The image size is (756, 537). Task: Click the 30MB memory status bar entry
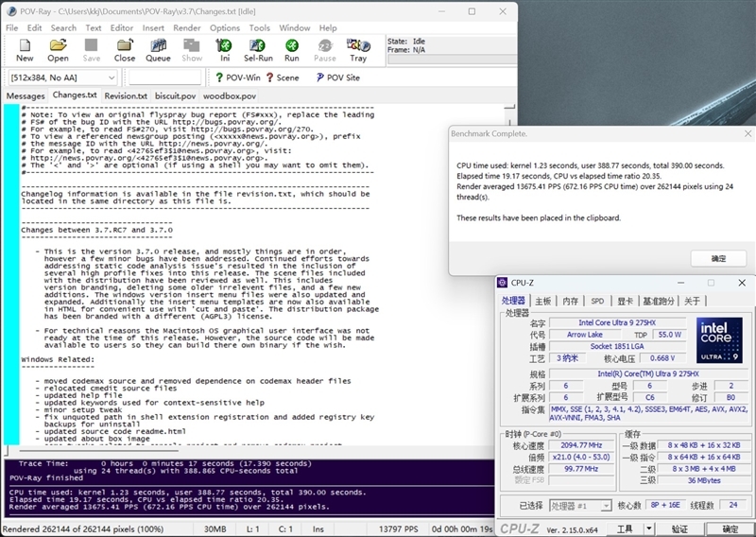pos(215,529)
